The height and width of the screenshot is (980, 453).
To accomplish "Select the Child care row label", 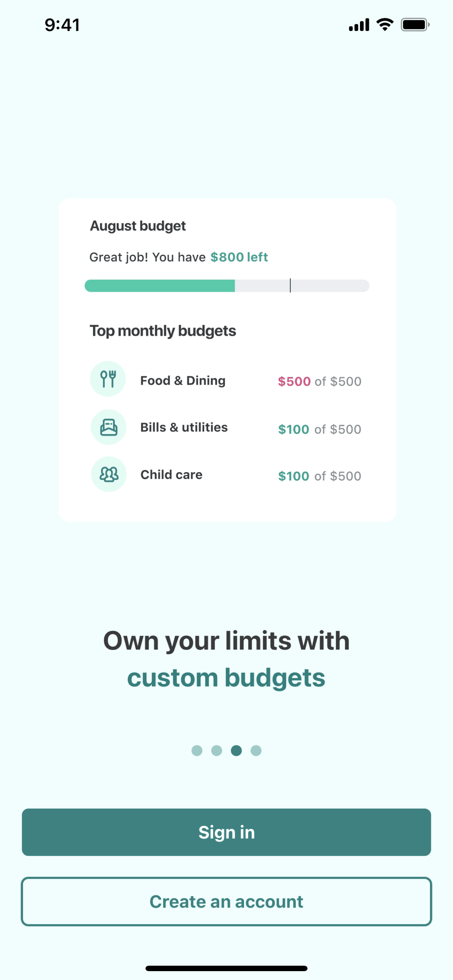I will pyautogui.click(x=172, y=475).
